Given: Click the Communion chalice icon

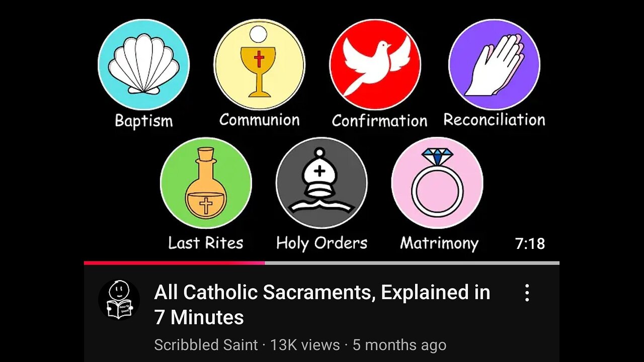Looking at the screenshot, I should tap(259, 64).
